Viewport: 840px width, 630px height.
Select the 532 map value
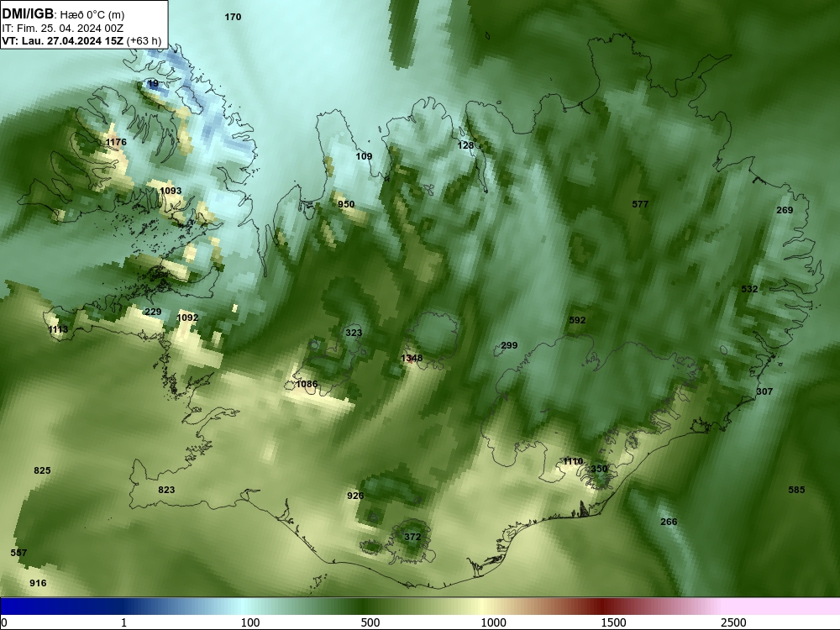pos(749,289)
